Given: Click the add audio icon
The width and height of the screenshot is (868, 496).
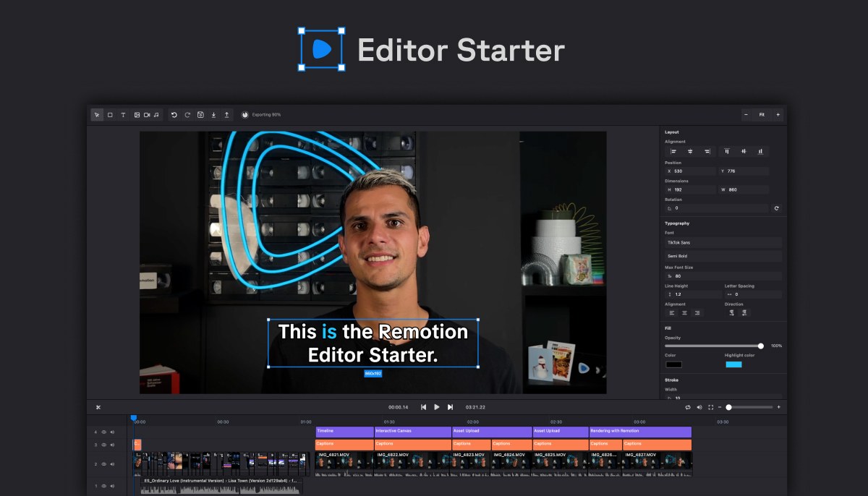Looking at the screenshot, I should point(155,114).
